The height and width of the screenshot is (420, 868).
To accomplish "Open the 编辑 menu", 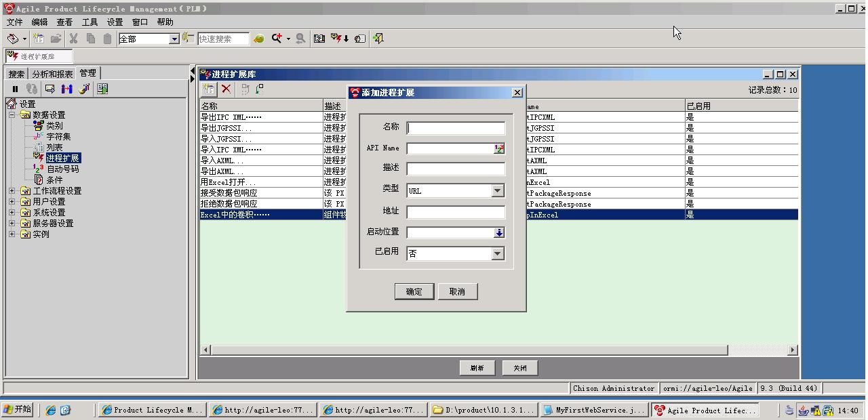I will tap(39, 22).
